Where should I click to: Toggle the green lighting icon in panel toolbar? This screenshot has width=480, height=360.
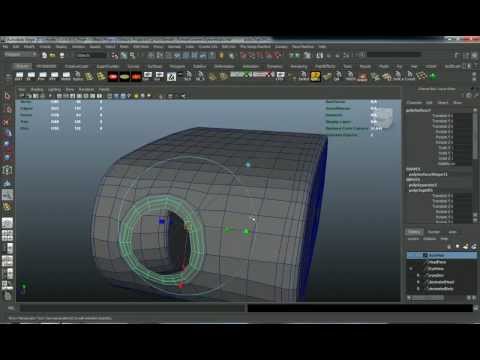point(136,96)
